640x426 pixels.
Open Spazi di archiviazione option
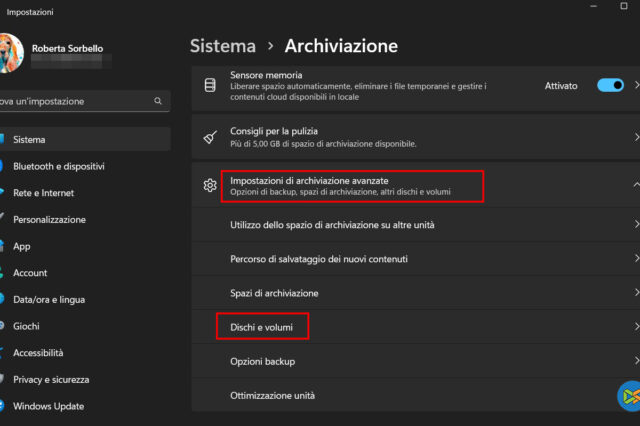point(274,293)
